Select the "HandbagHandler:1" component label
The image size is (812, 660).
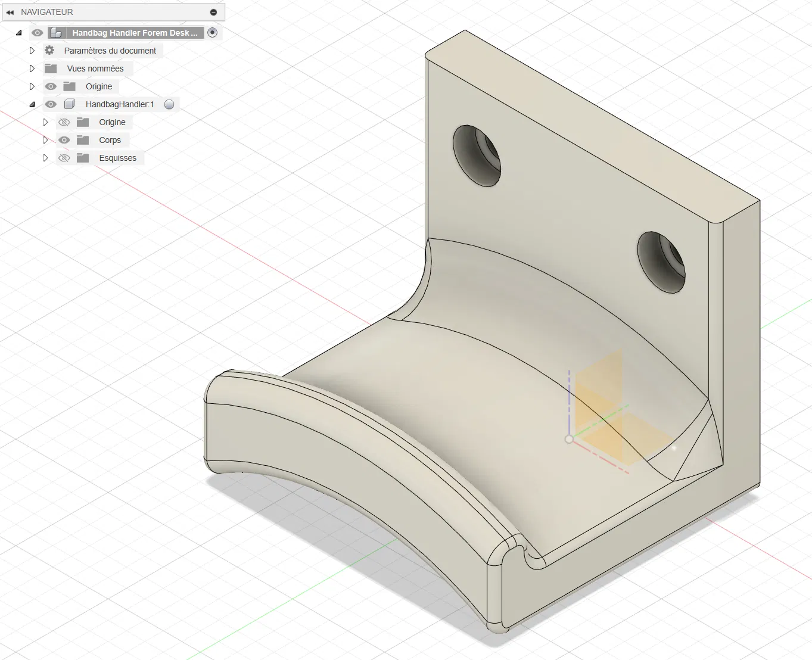120,104
